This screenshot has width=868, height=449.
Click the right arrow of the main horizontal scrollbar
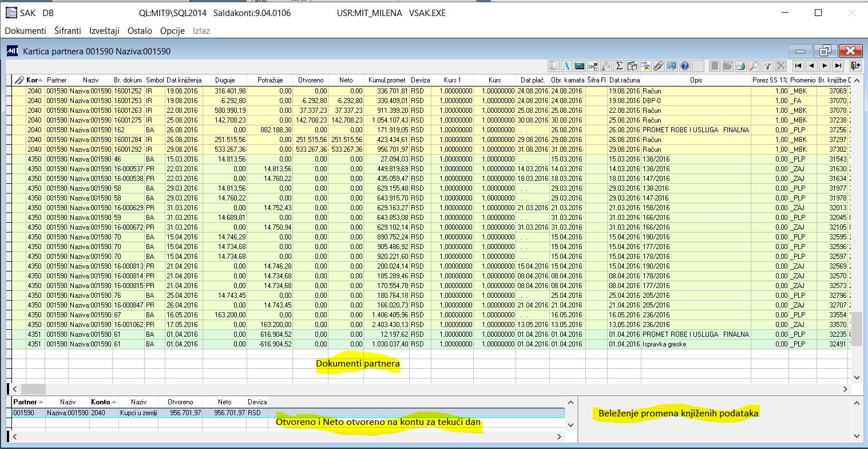click(x=846, y=389)
